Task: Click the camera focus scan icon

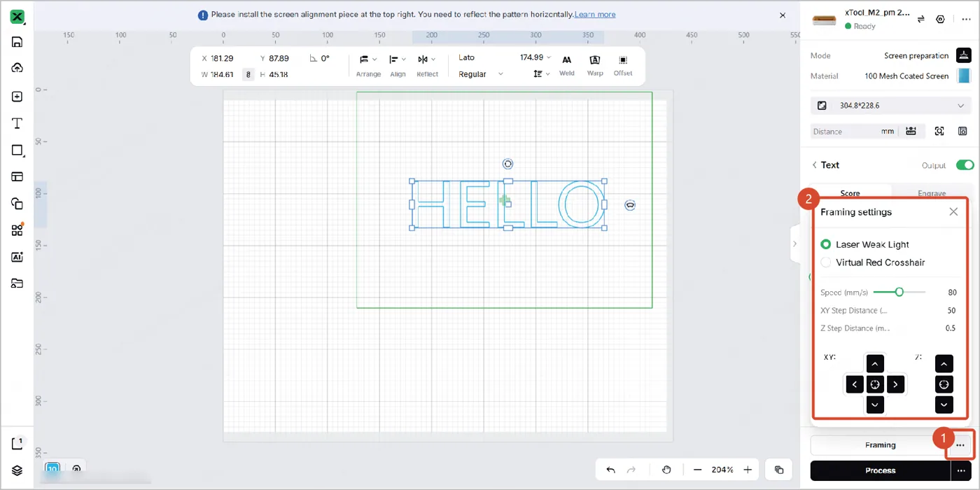Action: tap(939, 131)
